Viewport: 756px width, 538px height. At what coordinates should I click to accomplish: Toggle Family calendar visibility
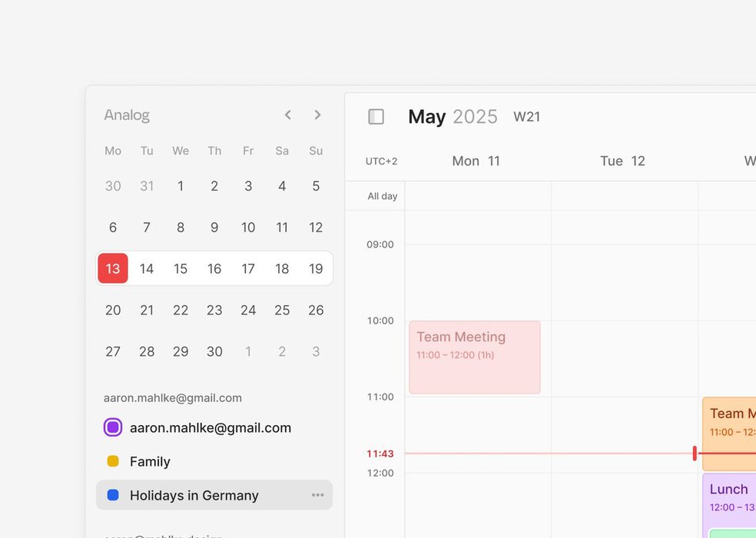pyautogui.click(x=113, y=461)
